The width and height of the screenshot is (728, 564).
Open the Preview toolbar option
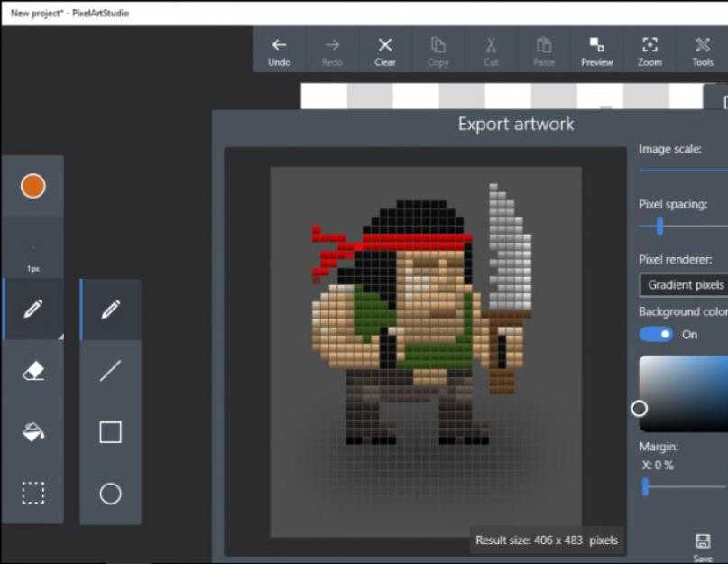[x=596, y=51]
